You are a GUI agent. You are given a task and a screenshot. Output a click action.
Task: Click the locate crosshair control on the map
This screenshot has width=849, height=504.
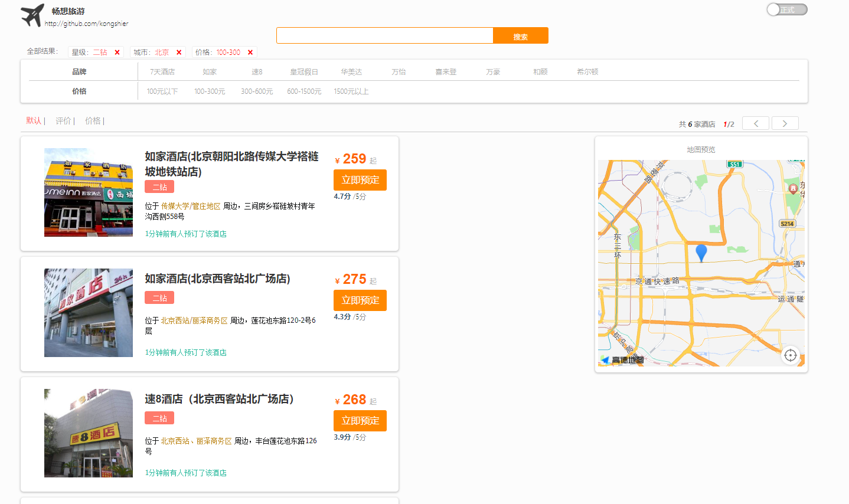791,355
